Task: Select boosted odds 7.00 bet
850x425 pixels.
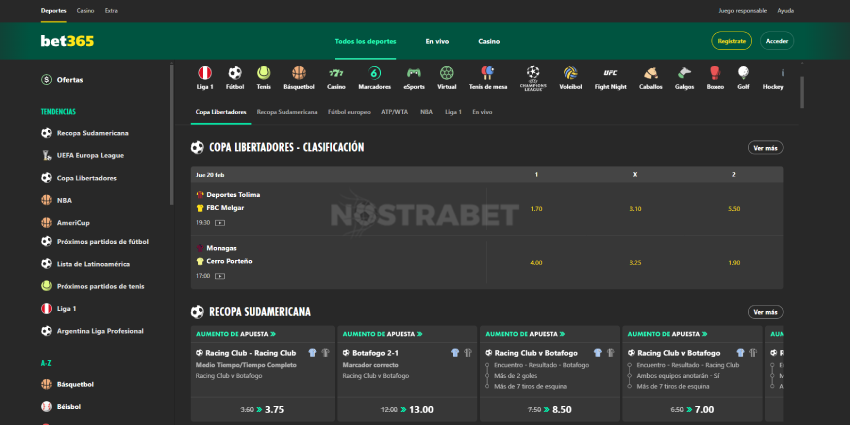Action: click(692, 410)
